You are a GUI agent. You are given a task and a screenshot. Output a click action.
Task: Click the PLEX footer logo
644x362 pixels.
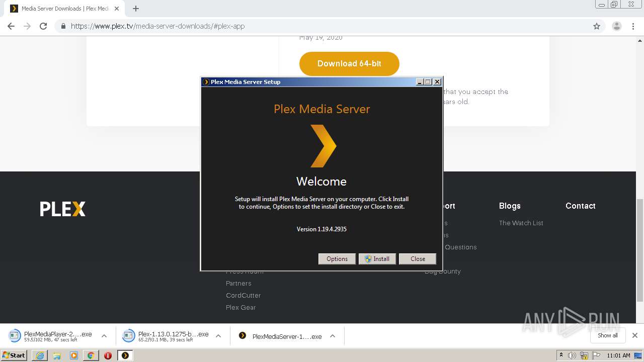point(63,209)
